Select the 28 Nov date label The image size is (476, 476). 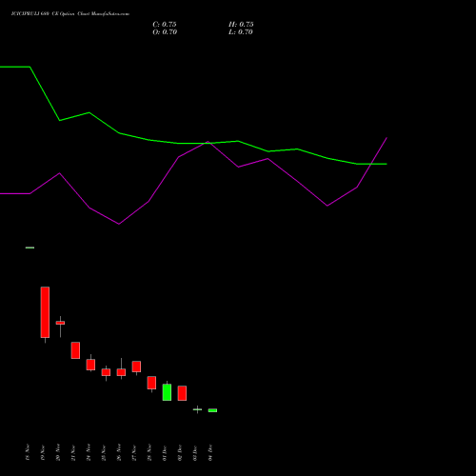pyautogui.click(x=149, y=452)
